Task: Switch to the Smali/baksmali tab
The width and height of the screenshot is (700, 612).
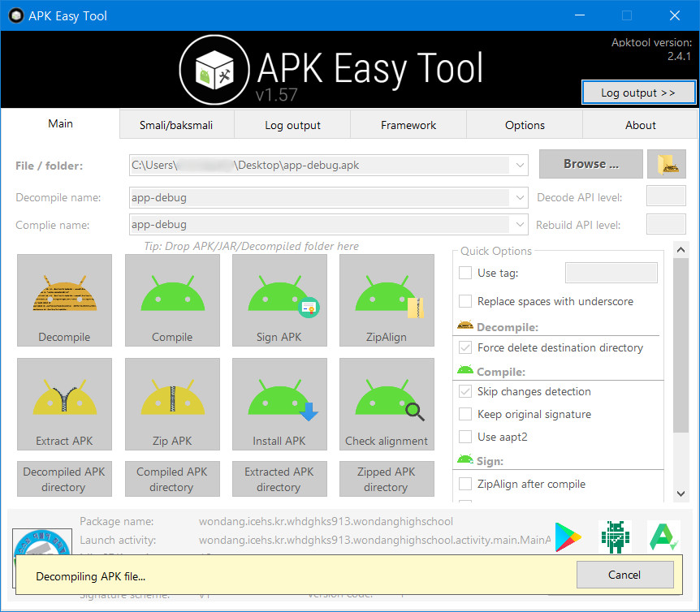Action: point(176,125)
